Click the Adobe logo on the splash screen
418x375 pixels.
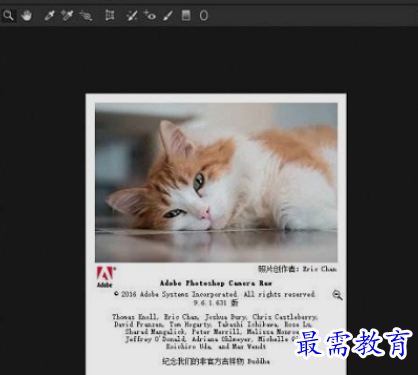[x=105, y=277]
